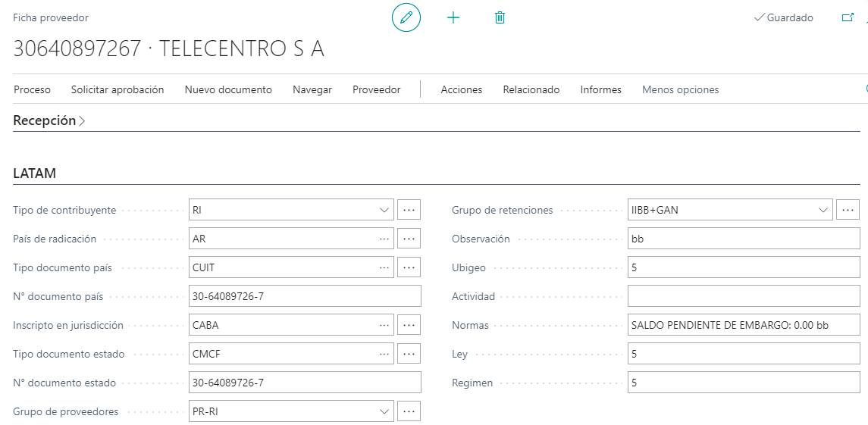Screen dimensions: 868x425
Task: Open Grupo de retenciones dropdown
Action: click(x=823, y=211)
